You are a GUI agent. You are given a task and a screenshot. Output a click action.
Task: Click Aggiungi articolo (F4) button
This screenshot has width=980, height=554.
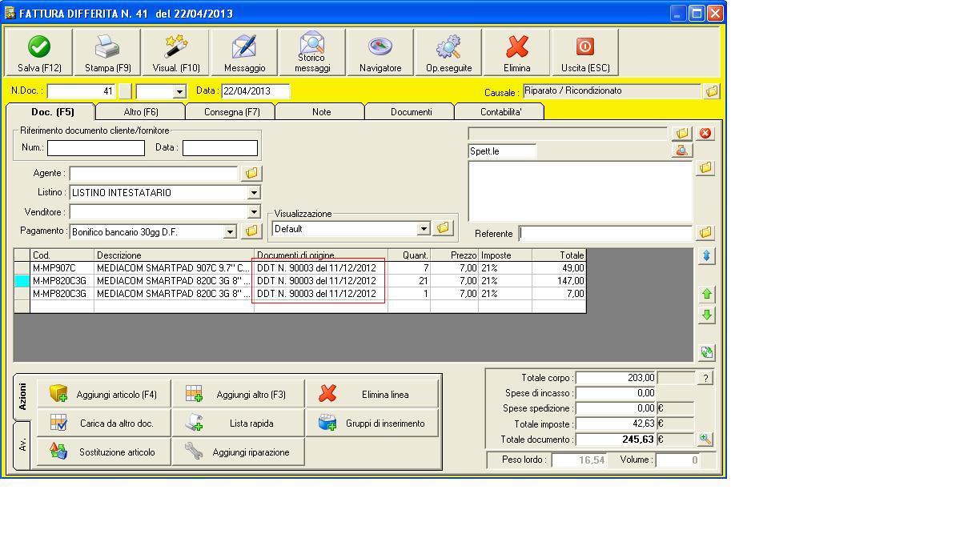click(103, 394)
